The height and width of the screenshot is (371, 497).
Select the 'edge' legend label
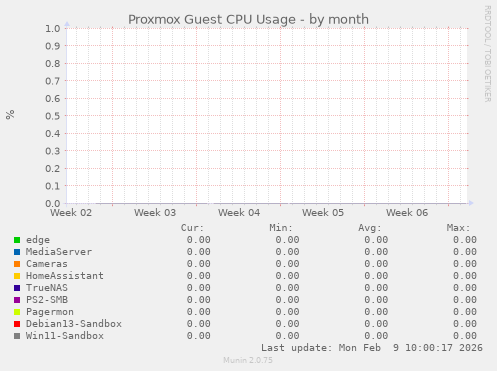(x=38, y=240)
